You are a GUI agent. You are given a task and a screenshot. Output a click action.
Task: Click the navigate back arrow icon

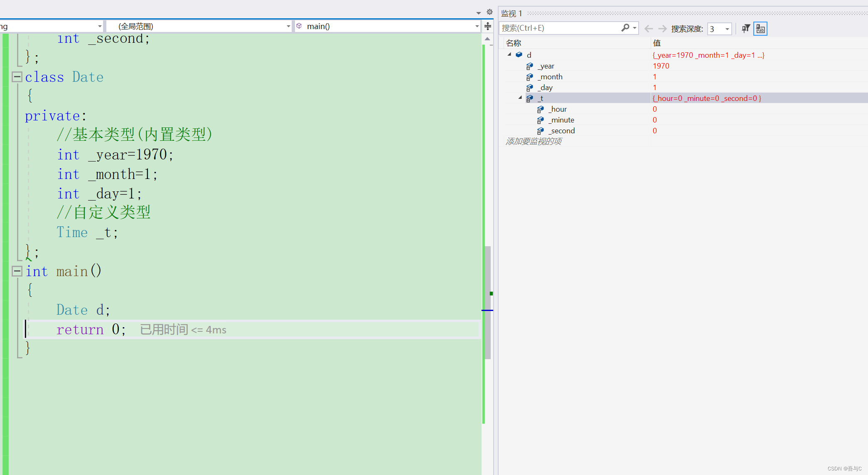649,28
